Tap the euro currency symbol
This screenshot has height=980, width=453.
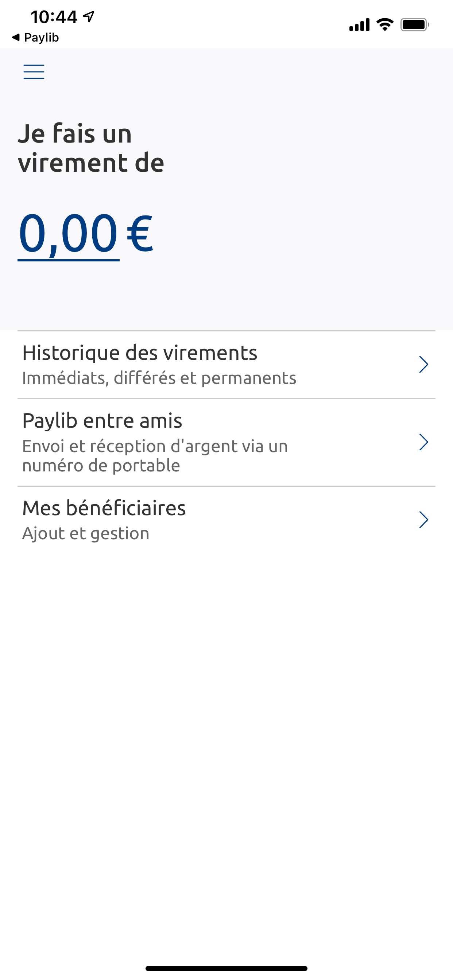(140, 233)
